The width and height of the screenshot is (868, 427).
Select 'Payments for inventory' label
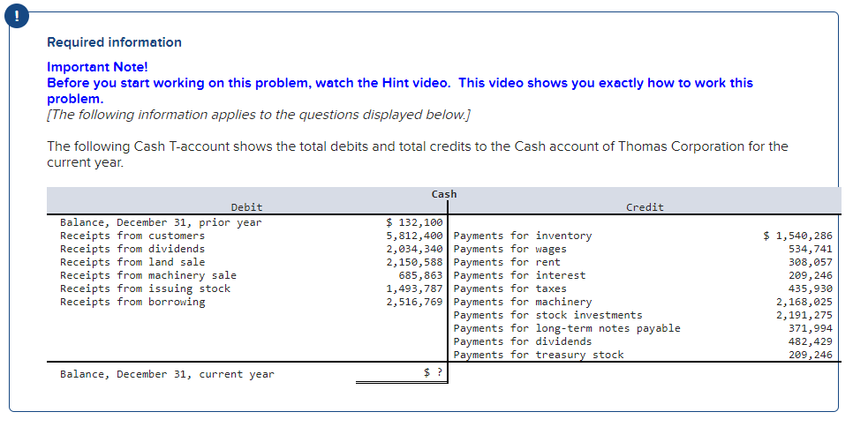[523, 236]
